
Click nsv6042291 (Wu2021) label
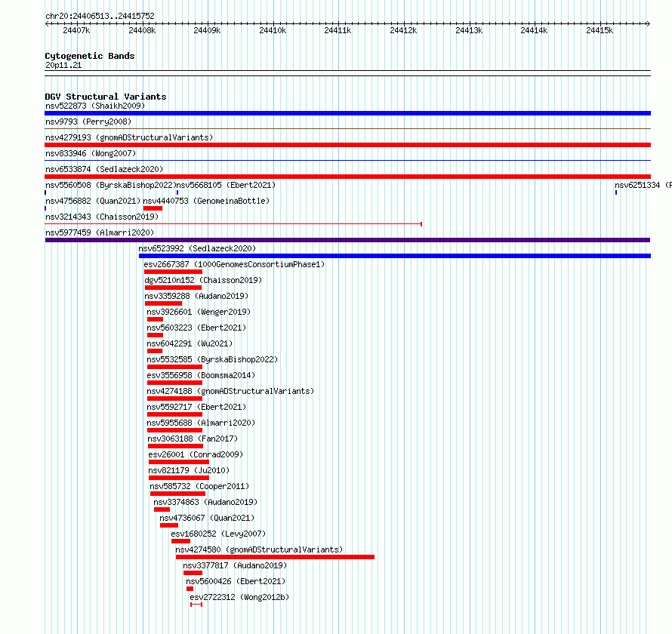pos(190,343)
